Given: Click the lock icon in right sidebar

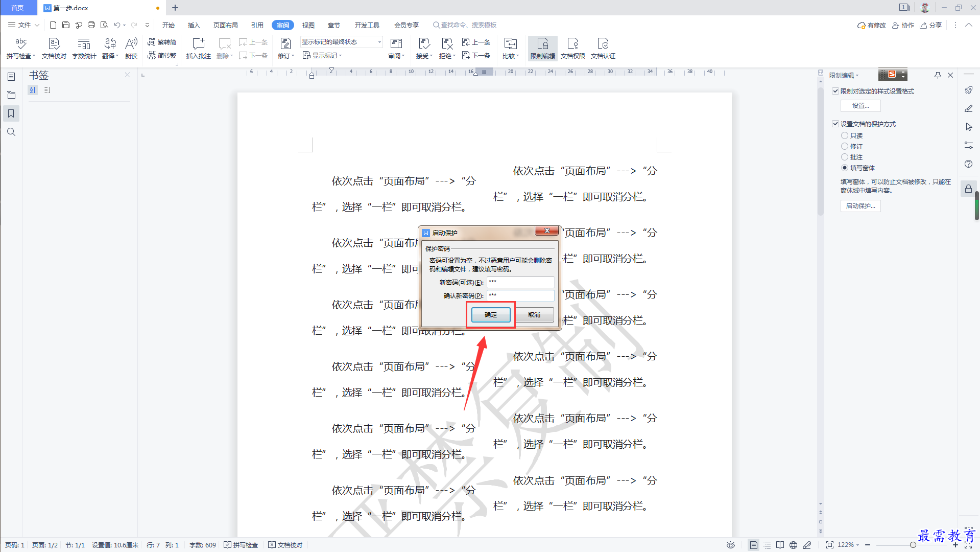Looking at the screenshot, I should pyautogui.click(x=968, y=189).
